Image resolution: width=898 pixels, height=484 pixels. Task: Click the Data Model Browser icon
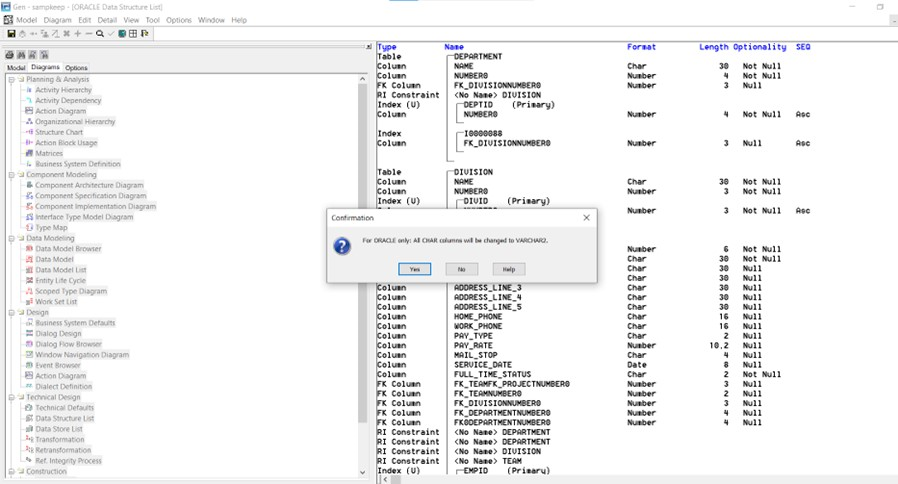click(29, 249)
